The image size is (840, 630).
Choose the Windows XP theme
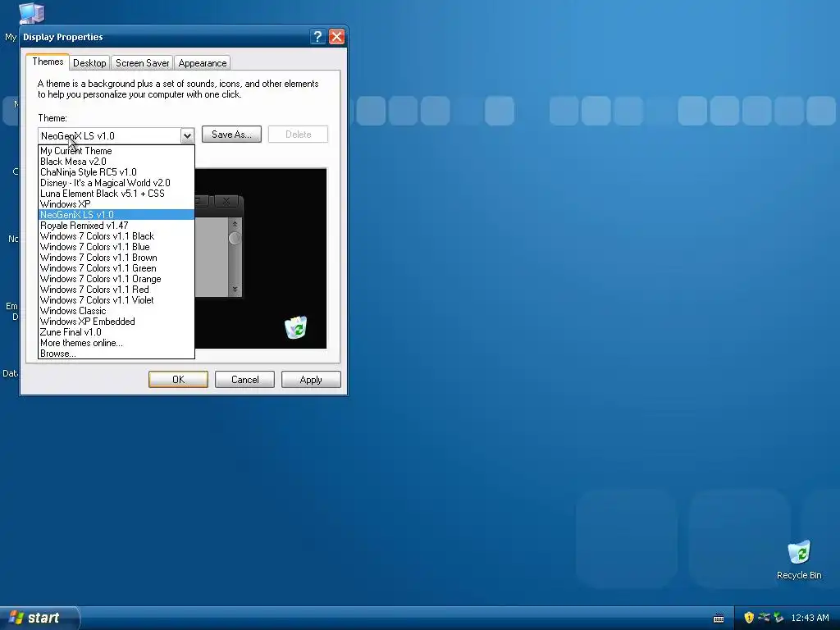pyautogui.click(x=116, y=204)
